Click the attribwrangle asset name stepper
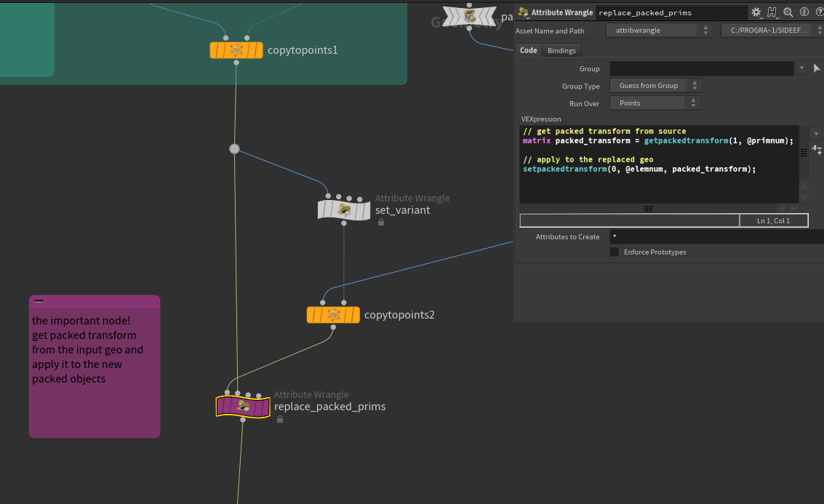The width and height of the screenshot is (824, 504). pos(705,31)
